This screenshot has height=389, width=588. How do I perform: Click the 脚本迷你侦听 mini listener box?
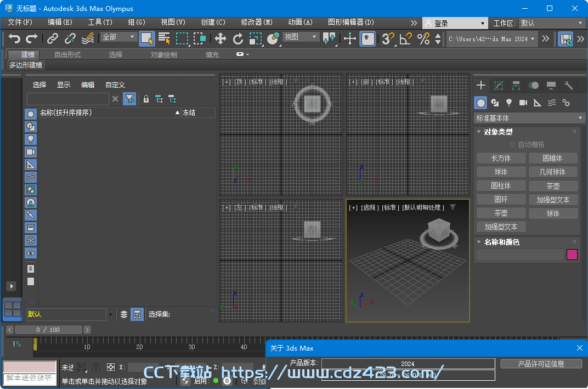pyautogui.click(x=30, y=378)
